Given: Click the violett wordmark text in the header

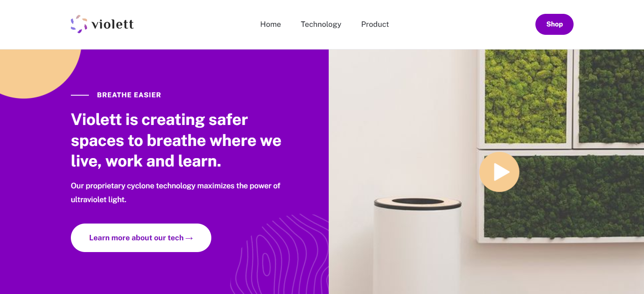Looking at the screenshot, I should click(112, 24).
